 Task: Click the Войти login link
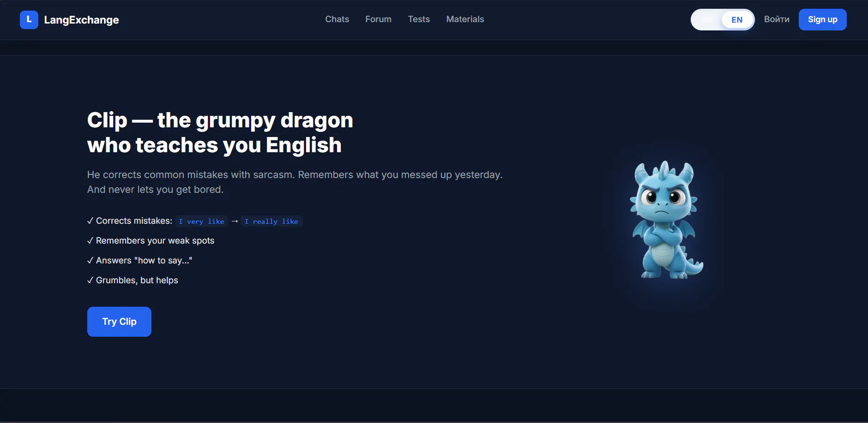777,19
